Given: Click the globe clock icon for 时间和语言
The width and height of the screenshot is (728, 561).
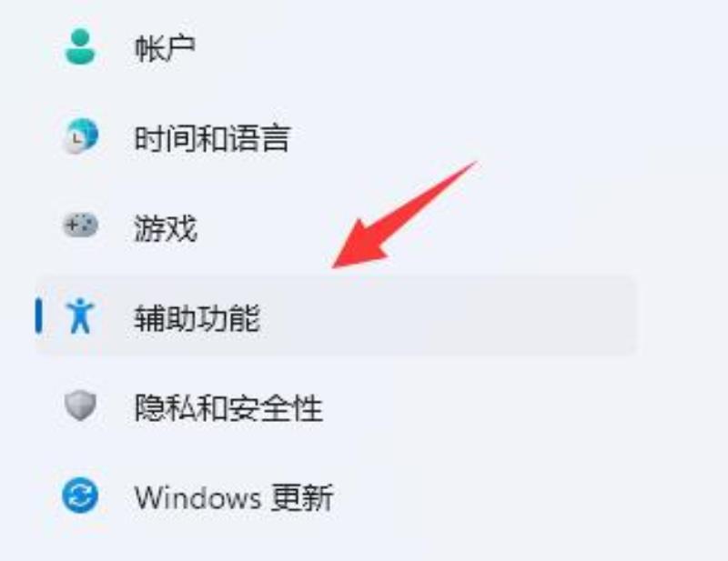Looking at the screenshot, I should [80, 136].
